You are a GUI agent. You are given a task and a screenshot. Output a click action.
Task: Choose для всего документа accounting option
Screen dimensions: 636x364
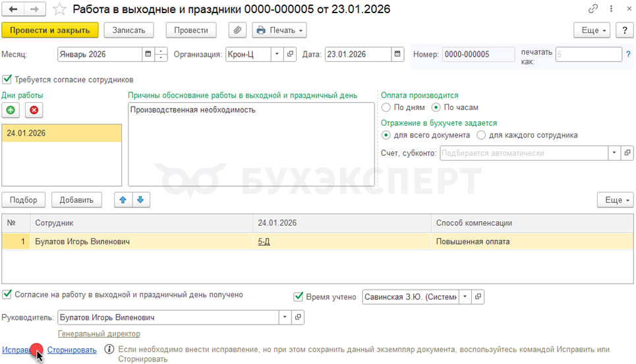pos(386,135)
